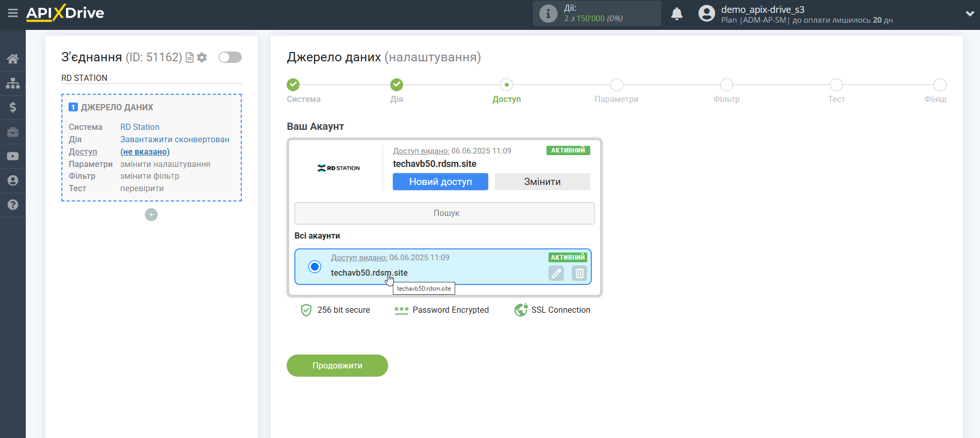Image resolution: width=980 pixels, height=438 pixels.
Task: Open the dollar billing sidebar icon
Action: click(13, 107)
